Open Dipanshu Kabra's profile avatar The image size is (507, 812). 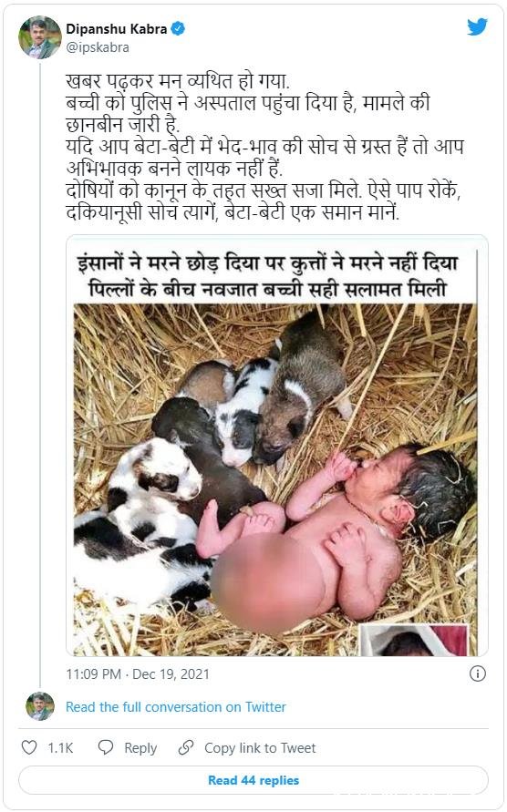[40, 37]
